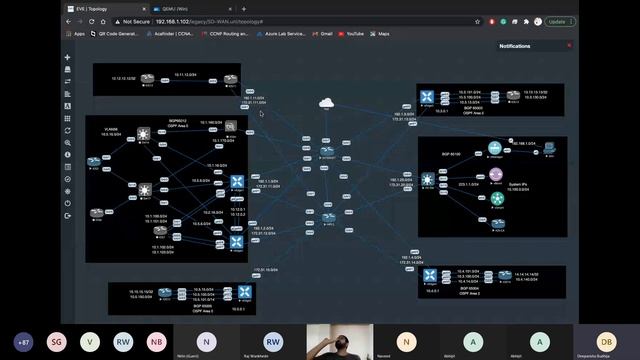Screen dimensions: 640x360
Task: Open the YouTube bookmark
Action: point(351,34)
